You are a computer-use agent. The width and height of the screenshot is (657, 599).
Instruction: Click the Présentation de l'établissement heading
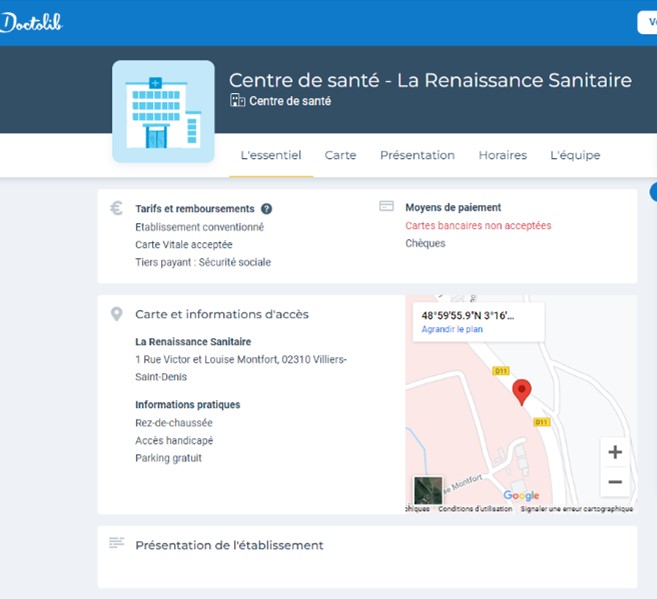click(229, 545)
